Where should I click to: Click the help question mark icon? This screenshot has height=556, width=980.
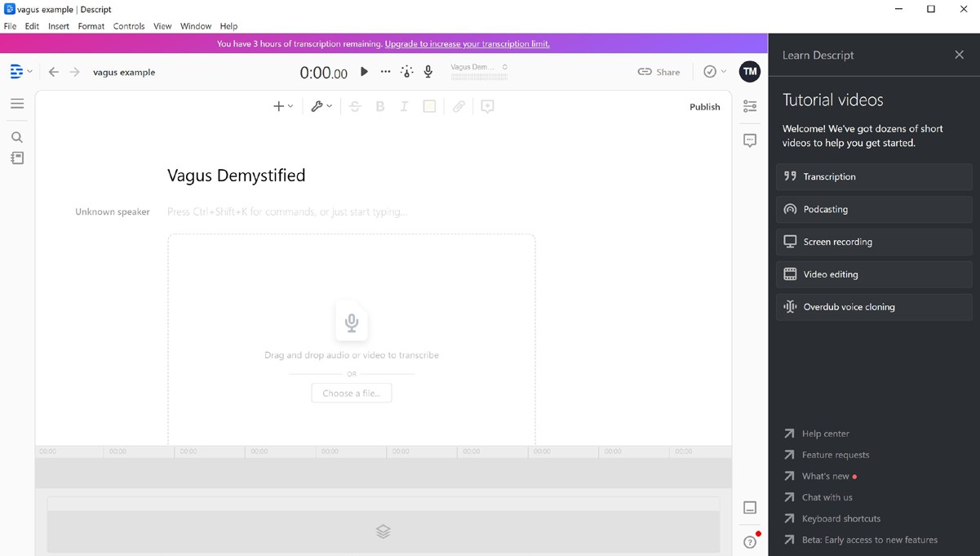750,542
